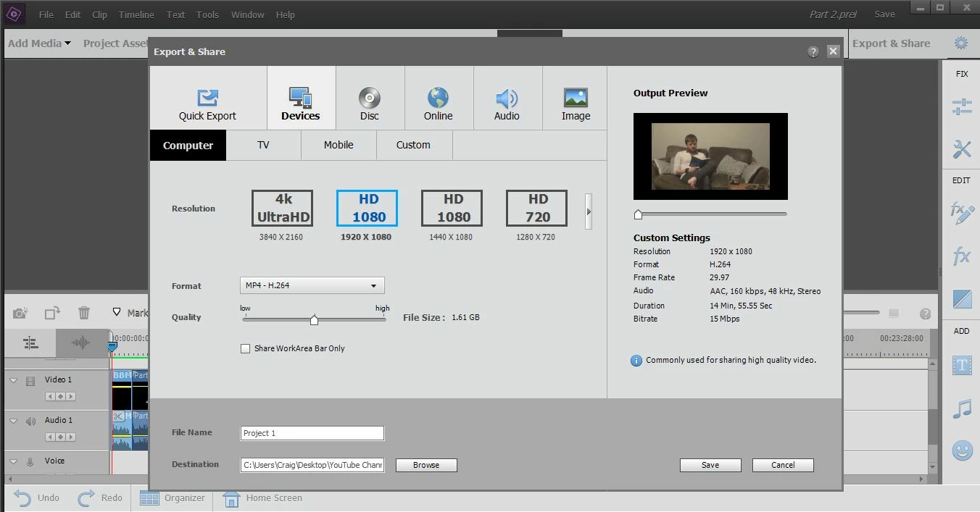The image size is (980, 512).
Task: Switch to the Custom tab
Action: point(413,145)
